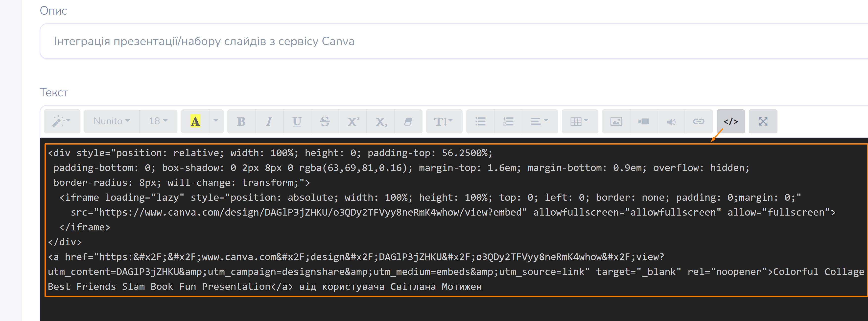Open the font size 18 dropdown
Screen dimensions: 868x321
click(x=158, y=121)
